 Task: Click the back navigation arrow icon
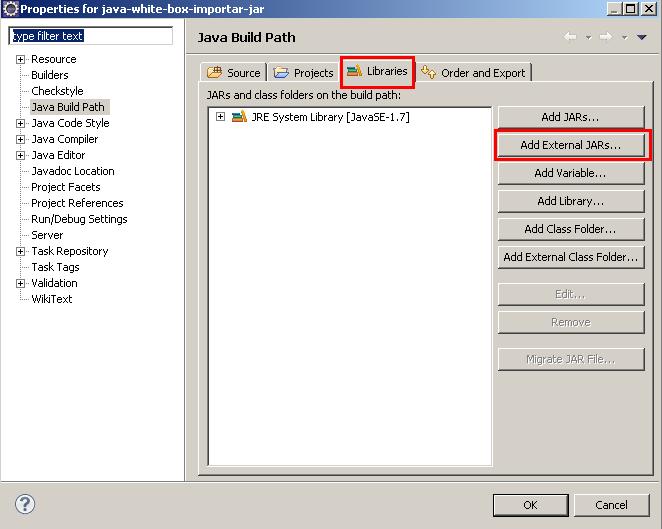[570, 37]
